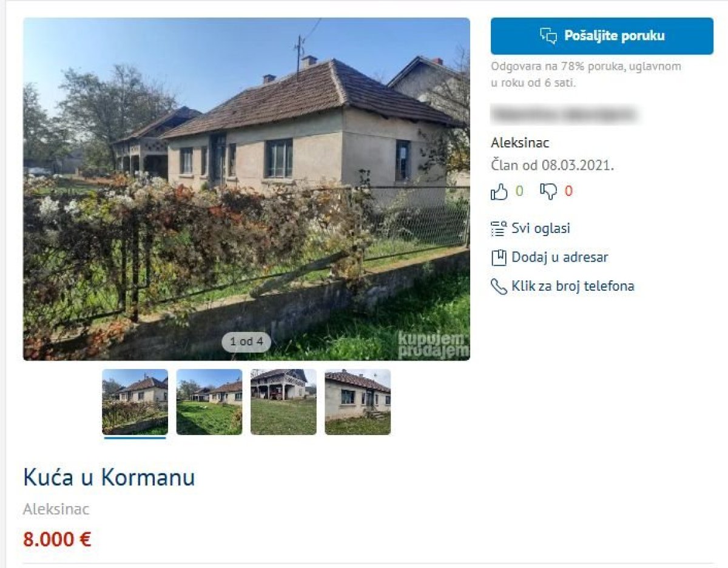Click the Dodaj u adresar bookmark icon

click(499, 257)
